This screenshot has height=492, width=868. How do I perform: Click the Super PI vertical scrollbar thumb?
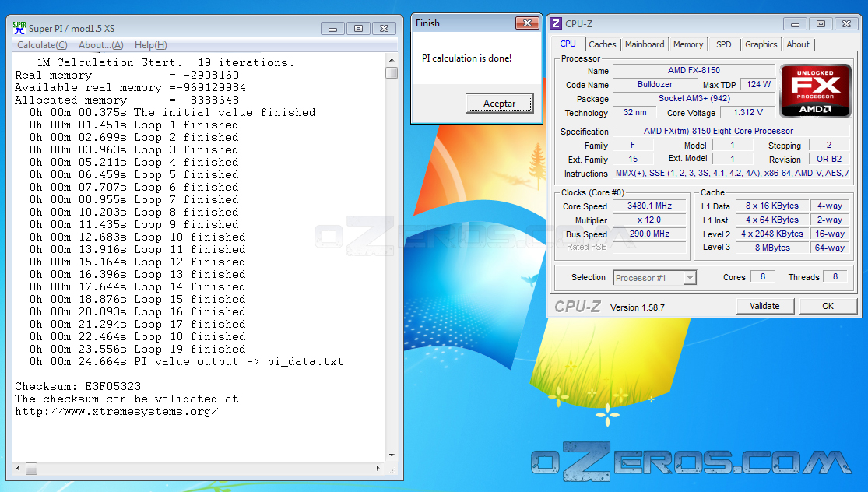392,73
